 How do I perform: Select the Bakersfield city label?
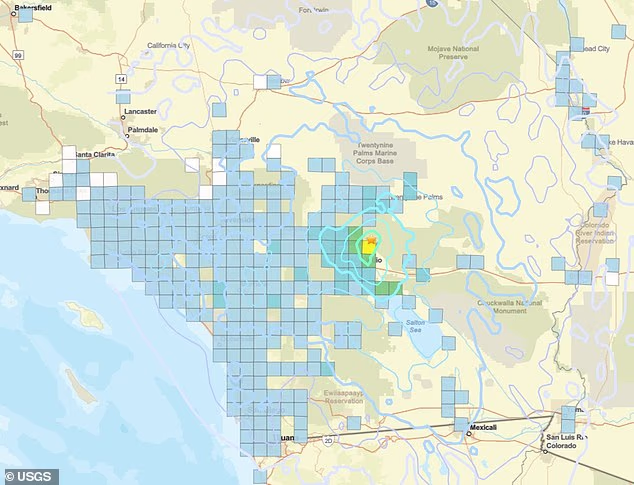26,6
